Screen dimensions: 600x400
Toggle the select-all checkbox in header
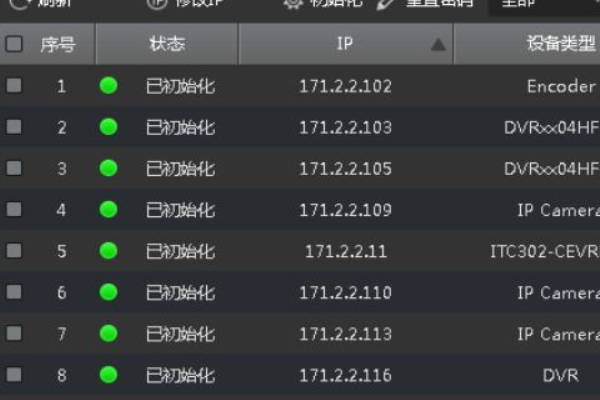(14, 44)
